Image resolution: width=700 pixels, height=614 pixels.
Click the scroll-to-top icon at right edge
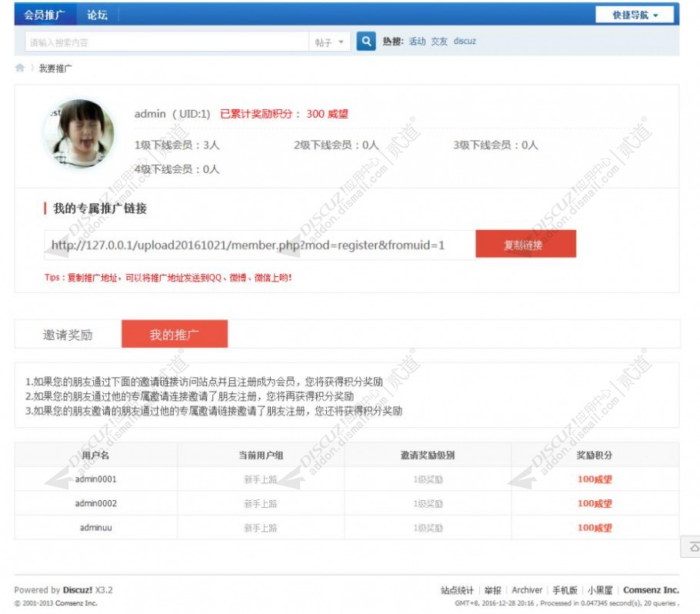692,547
